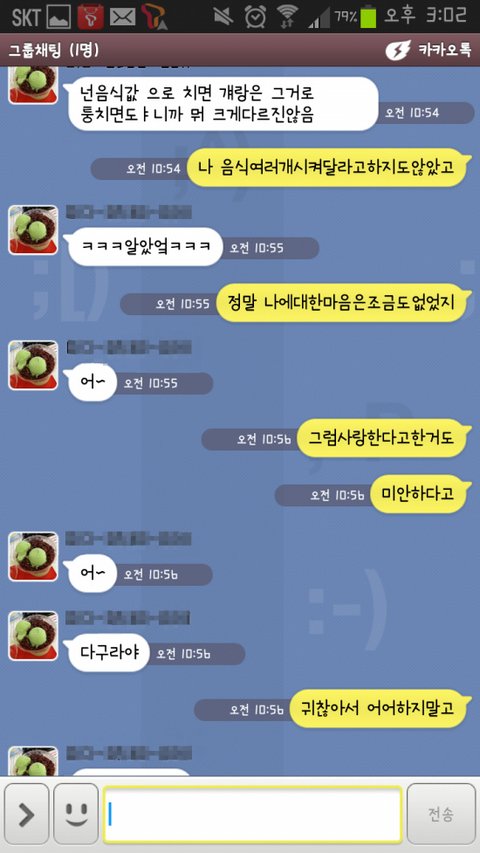Tap the KakaoTalk lightning logo icon
The width and height of the screenshot is (480, 853).
398,51
